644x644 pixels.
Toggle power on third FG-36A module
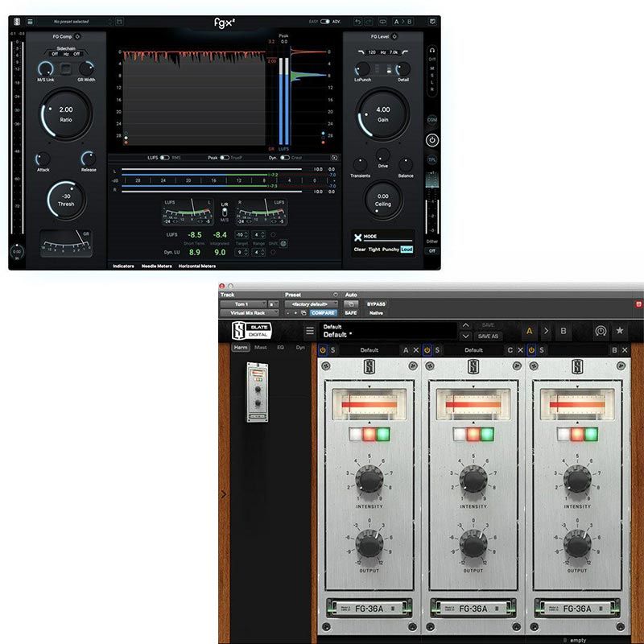[x=531, y=350]
